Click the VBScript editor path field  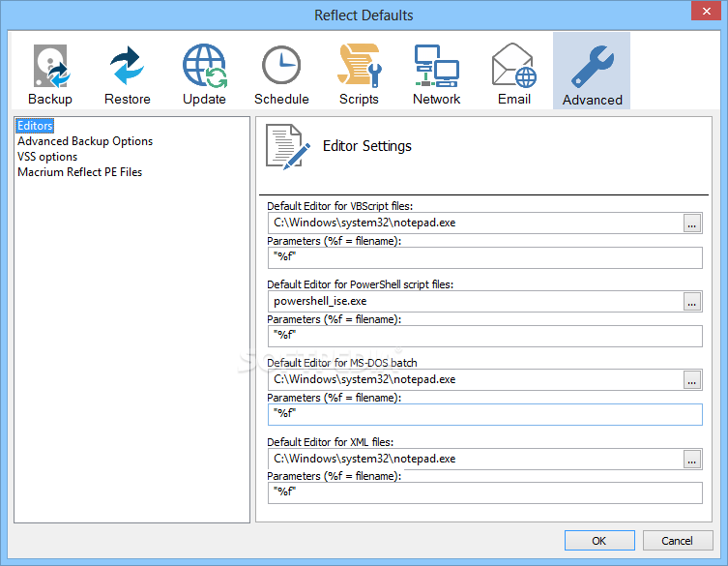pos(475,223)
